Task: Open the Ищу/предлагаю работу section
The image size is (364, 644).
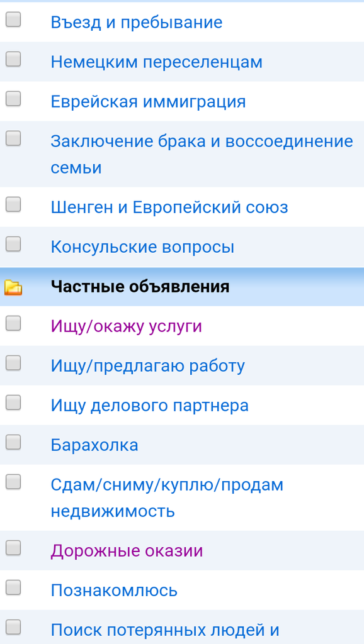Action: click(147, 365)
